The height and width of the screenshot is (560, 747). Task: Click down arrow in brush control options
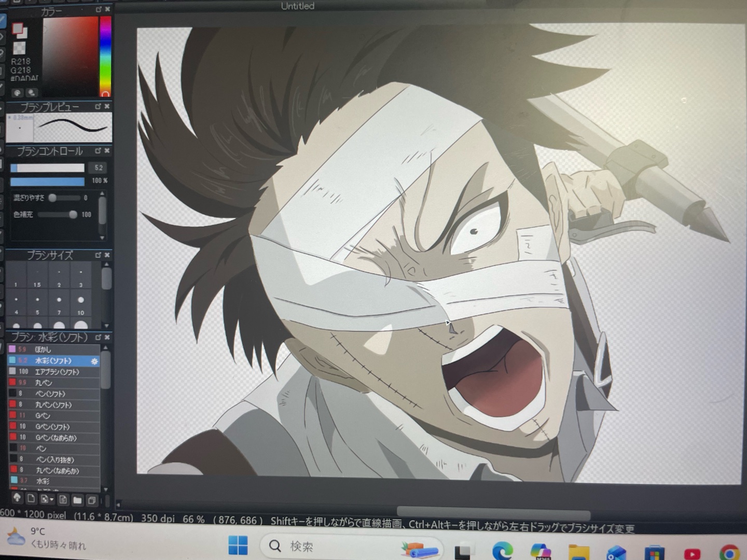click(102, 237)
